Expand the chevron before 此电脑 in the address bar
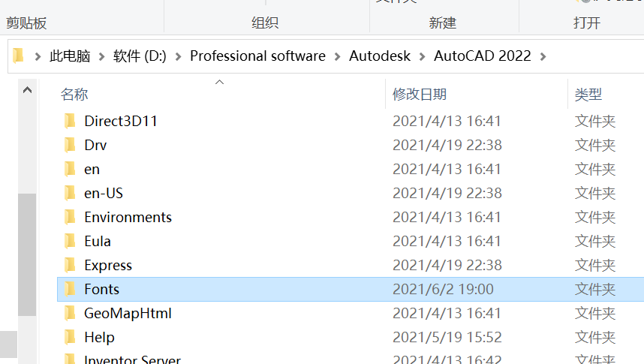Viewport: 644px width, 364px height. [38, 56]
